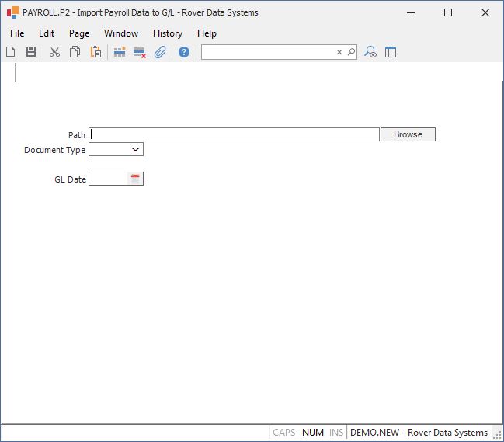Open the GL Date calendar picker
The height and width of the screenshot is (442, 504).
pos(135,179)
